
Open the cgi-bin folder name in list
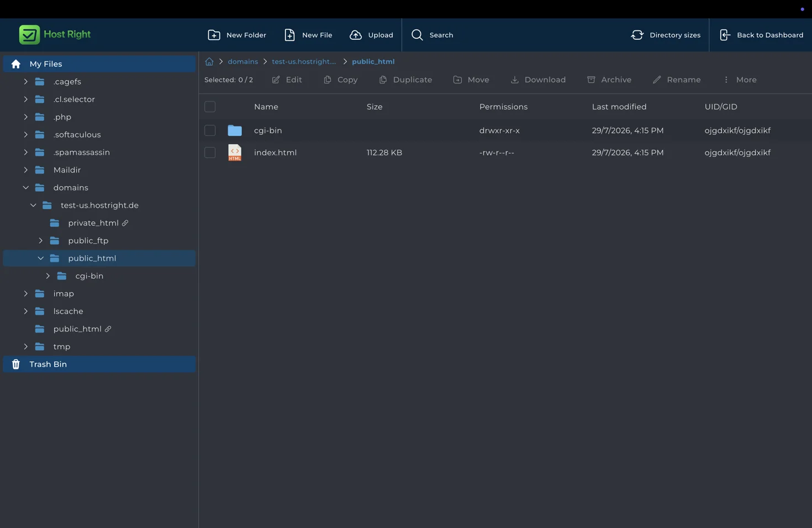[x=268, y=130]
